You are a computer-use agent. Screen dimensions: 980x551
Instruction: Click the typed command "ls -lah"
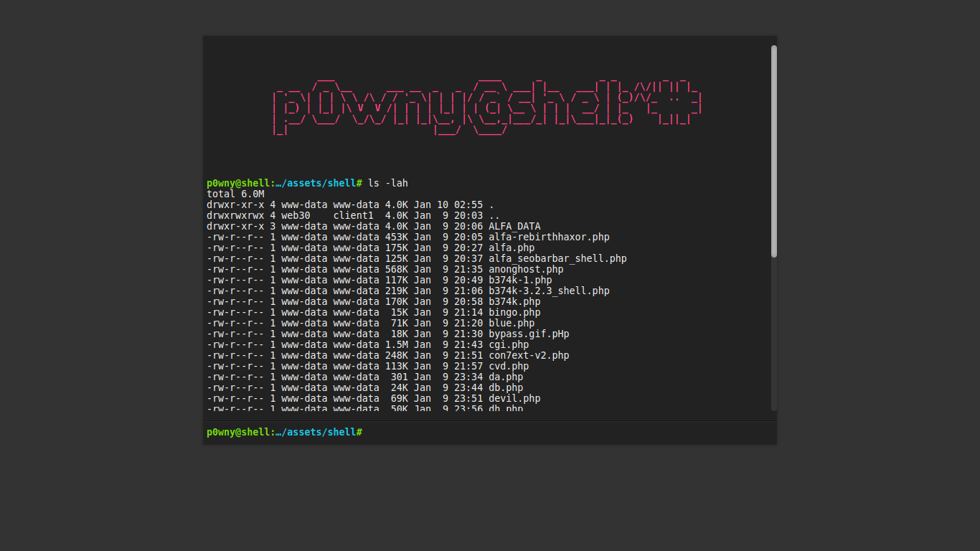pos(388,183)
